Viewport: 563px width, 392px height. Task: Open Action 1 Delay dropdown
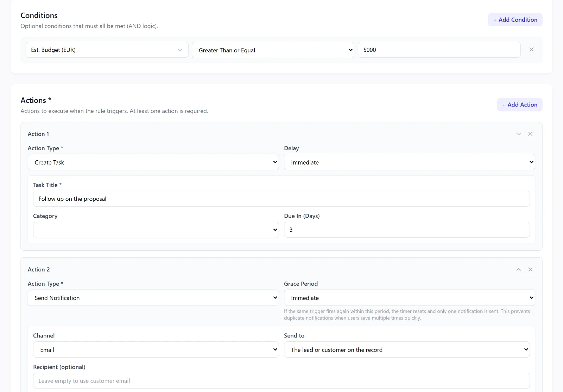click(x=410, y=162)
